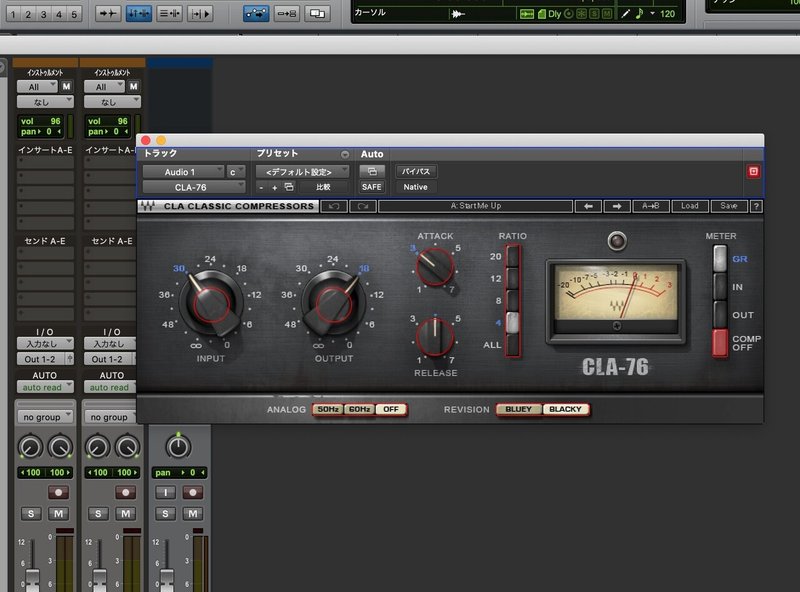This screenshot has height=592, width=800.
Task: Select previous preset with minus button
Action: point(261,188)
